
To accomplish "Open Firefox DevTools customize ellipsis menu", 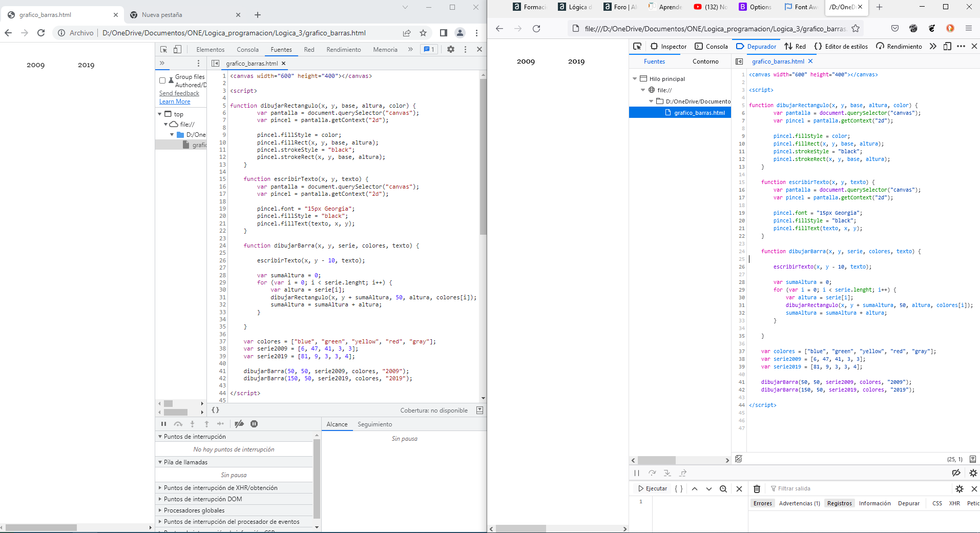I will (x=961, y=46).
